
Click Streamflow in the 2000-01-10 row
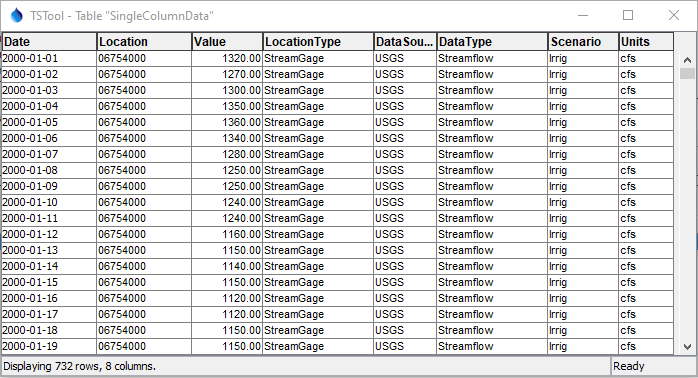(492, 203)
